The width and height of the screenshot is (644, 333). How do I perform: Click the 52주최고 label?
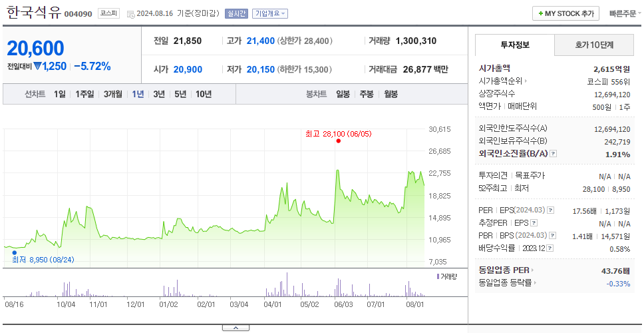492,188
